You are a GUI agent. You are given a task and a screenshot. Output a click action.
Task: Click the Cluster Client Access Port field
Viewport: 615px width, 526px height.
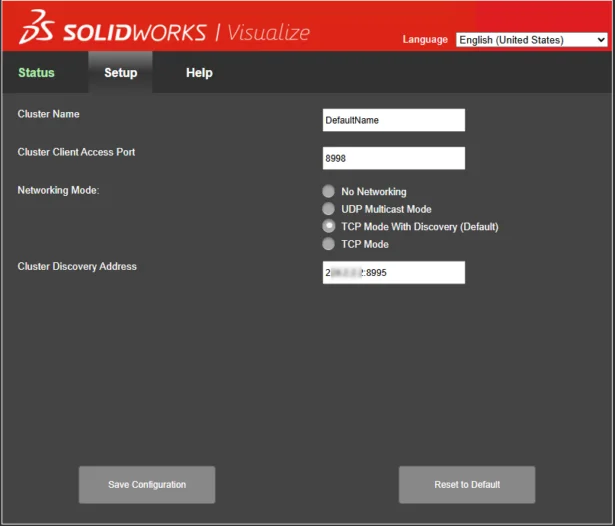coord(393,158)
